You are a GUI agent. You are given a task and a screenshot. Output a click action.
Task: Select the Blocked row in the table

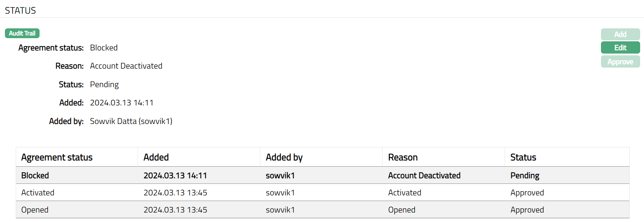point(35,175)
